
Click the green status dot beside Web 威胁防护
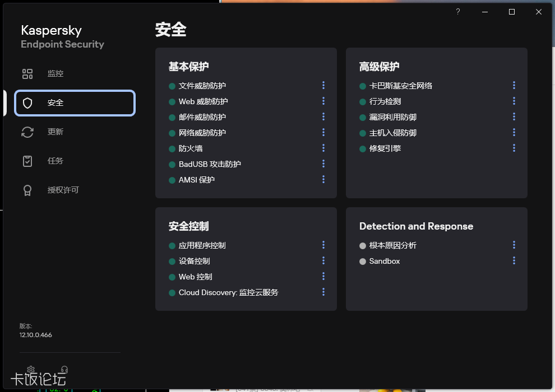pyautogui.click(x=172, y=102)
